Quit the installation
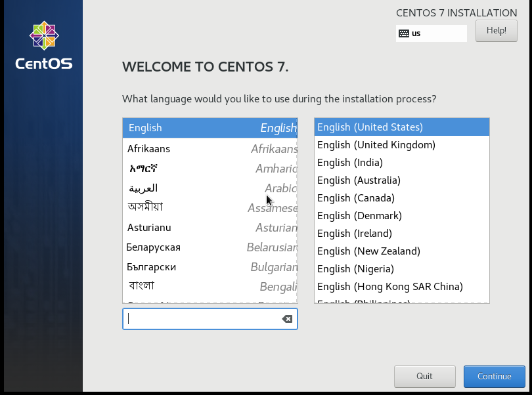Viewport: 532px width, 395px height. [424, 377]
